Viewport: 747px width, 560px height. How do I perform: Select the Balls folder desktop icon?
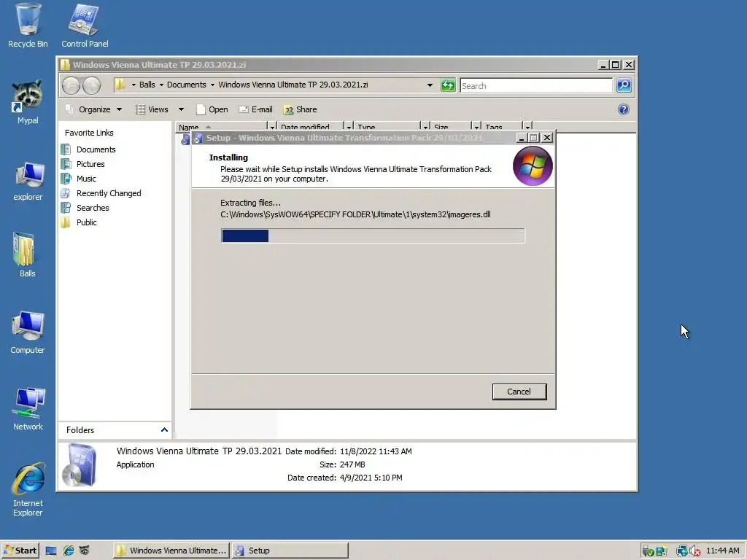(x=27, y=254)
